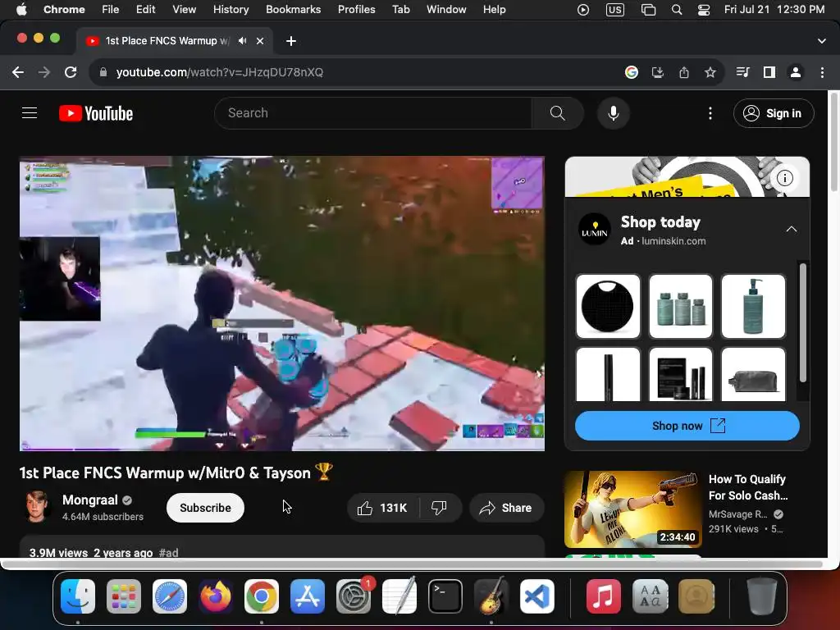840x630 pixels.
Task: Launch Firefox from the Dock
Action: 216,596
